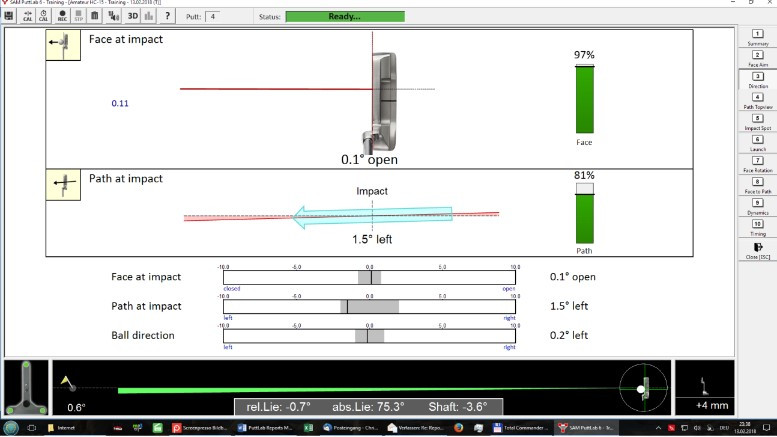777x437 pixels.
Task: Open the 3D view
Action: pos(132,17)
